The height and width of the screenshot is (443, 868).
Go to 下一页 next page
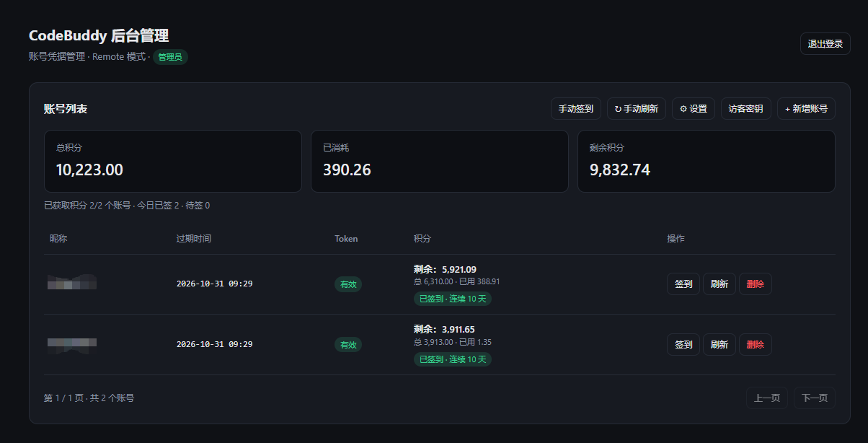815,398
